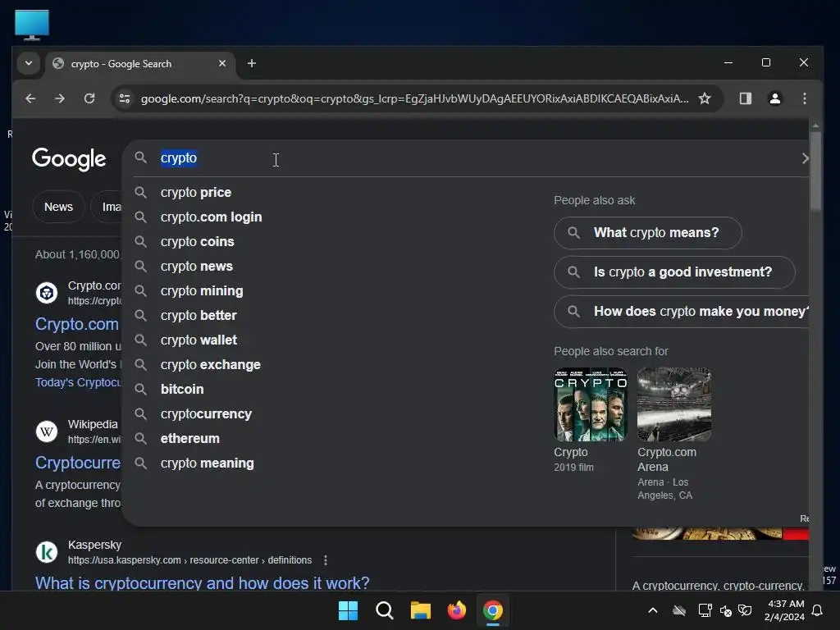Open What is cryptocurrency Kaspersky link
Screen dimensions: 840x630
tap(202, 583)
